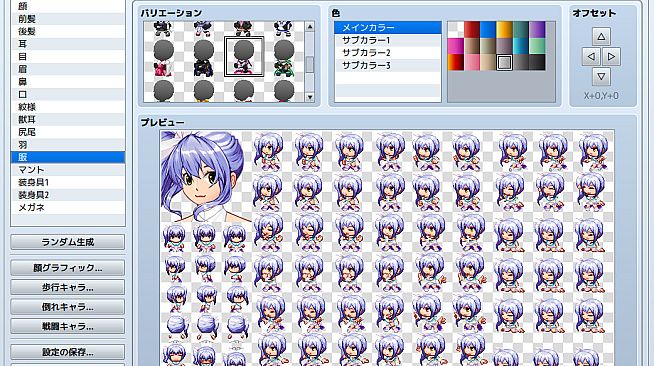The width and height of the screenshot is (654, 366).
Task: Select 獣耳 in the parts list
Action: 68,119
